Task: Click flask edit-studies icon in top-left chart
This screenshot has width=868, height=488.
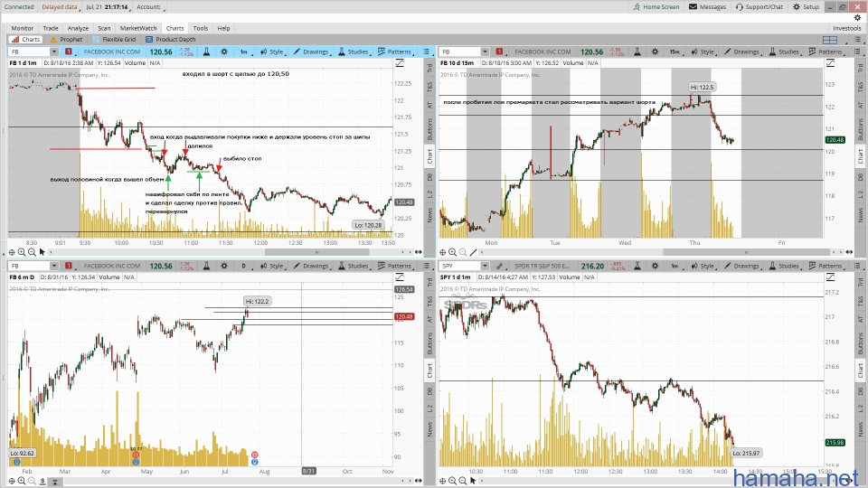Action: point(206,52)
